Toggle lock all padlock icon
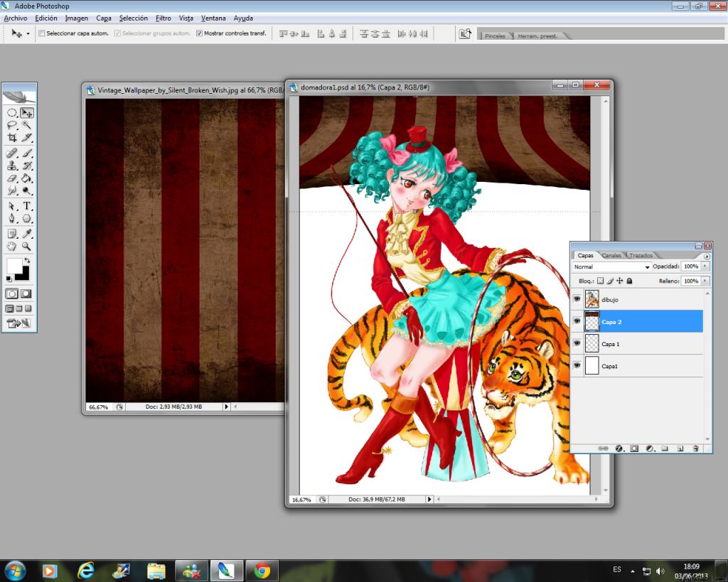This screenshot has width=728, height=582. pyautogui.click(x=630, y=281)
